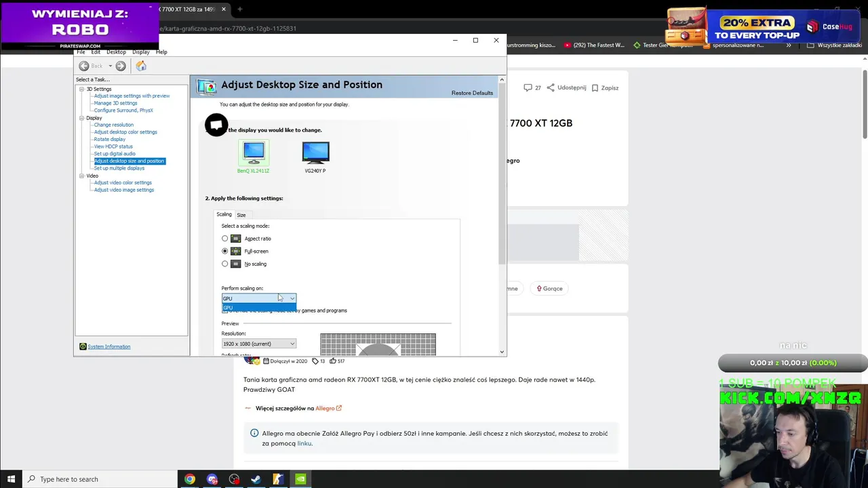Open Set up digital audio task
The width and height of the screenshot is (868, 488).
click(115, 154)
